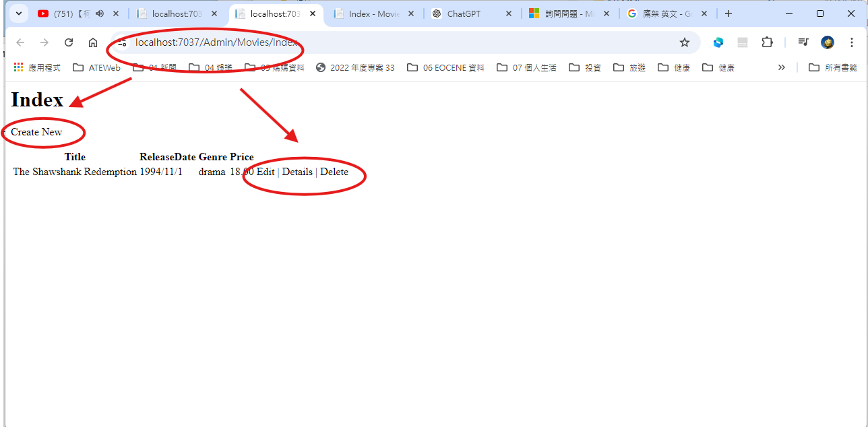
Task: Open the 06 EOCENE 資料 bookmark folder
Action: pyautogui.click(x=445, y=67)
